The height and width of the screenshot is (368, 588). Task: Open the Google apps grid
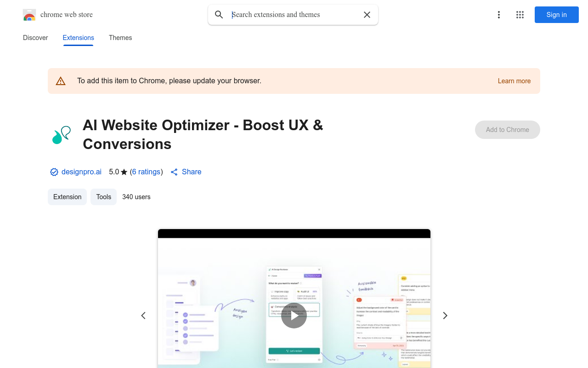click(x=520, y=15)
